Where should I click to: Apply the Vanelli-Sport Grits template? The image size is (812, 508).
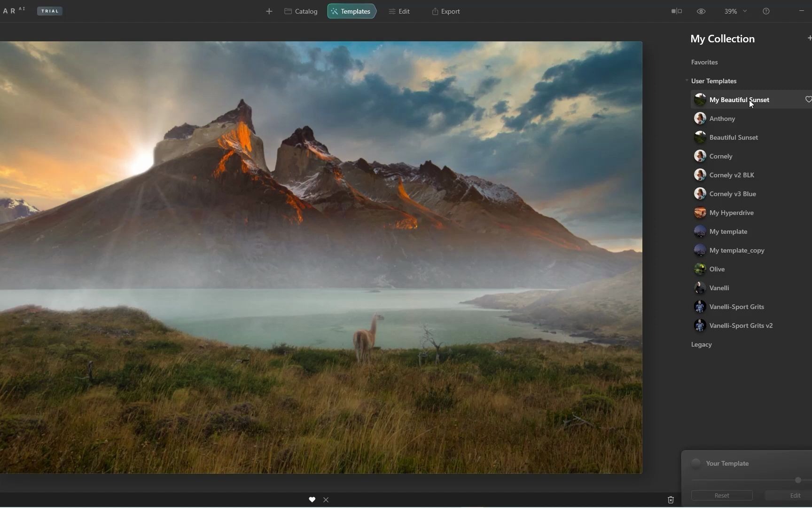click(x=751, y=307)
